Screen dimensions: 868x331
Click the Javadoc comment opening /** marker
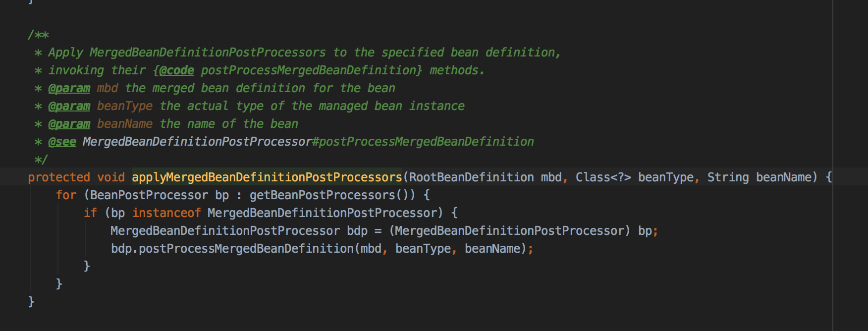[38, 35]
